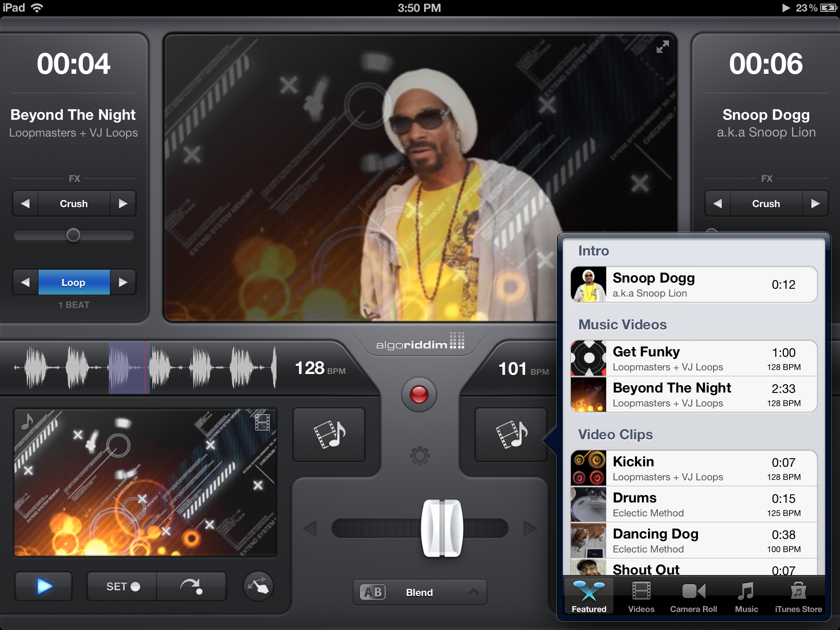Open the Blend transition dropdown
This screenshot has height=630, width=840.
[420, 592]
